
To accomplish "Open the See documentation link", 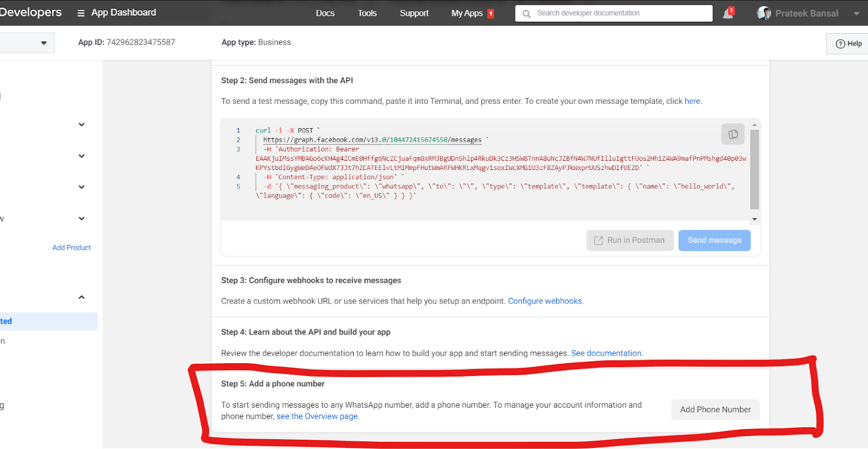I will (607, 353).
